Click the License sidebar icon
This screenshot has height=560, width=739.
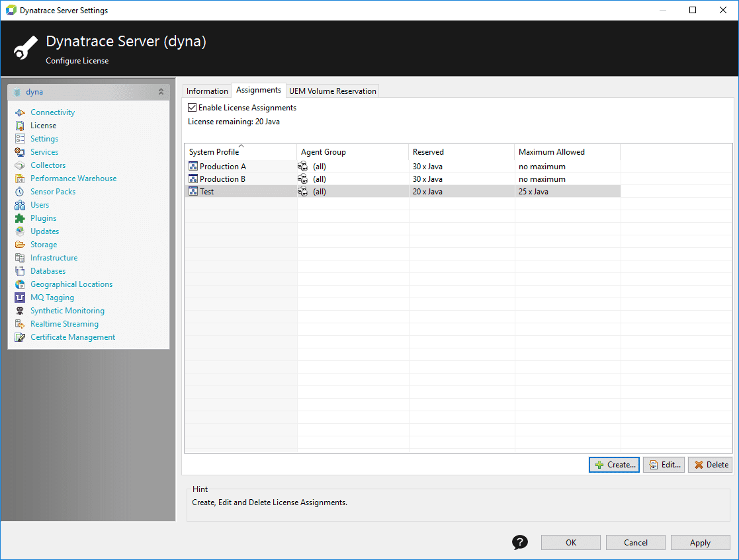point(20,126)
